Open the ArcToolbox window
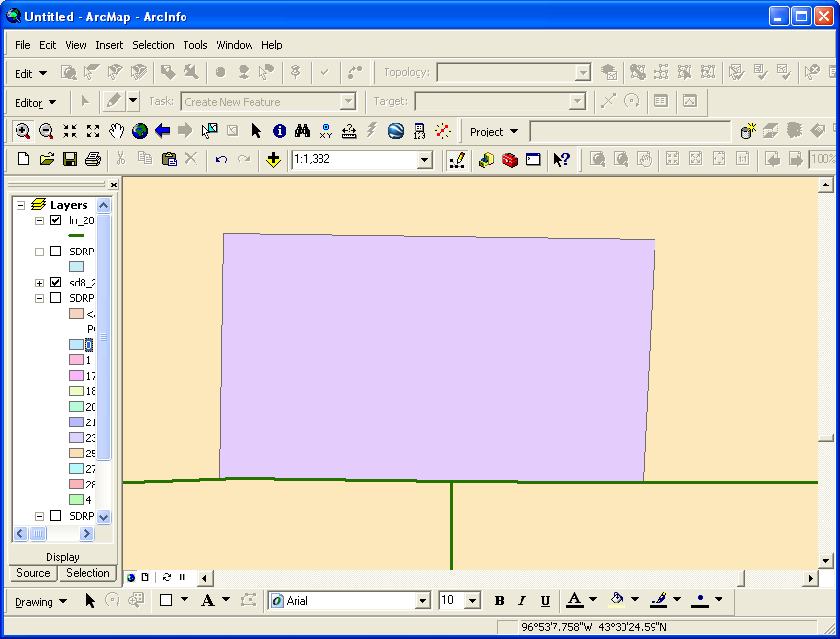 point(510,160)
